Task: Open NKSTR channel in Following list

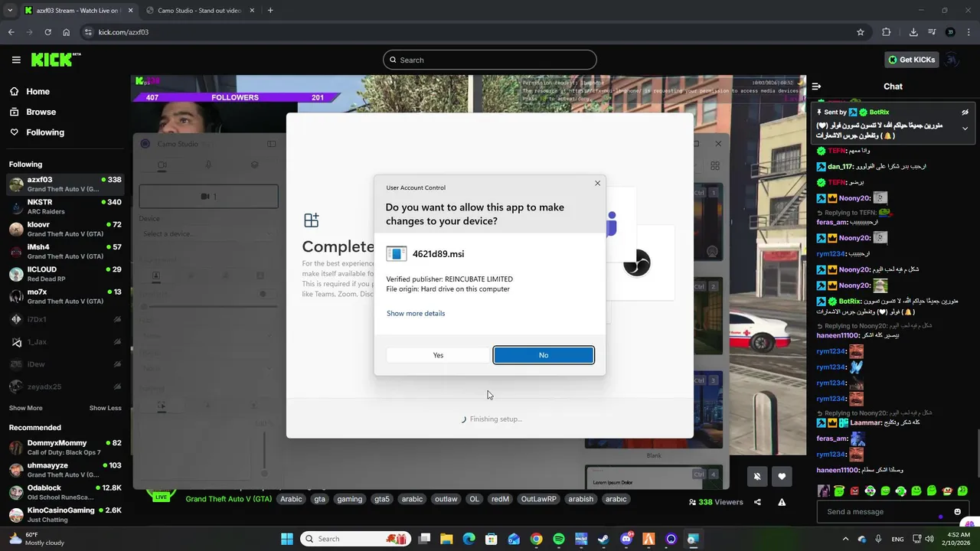Action: (x=65, y=207)
